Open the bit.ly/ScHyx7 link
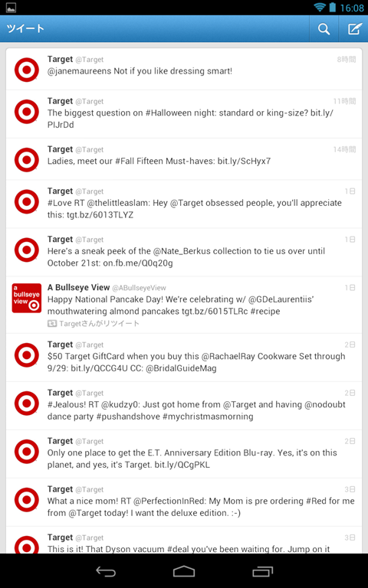Screen dimensions: 368x588 [244, 162]
